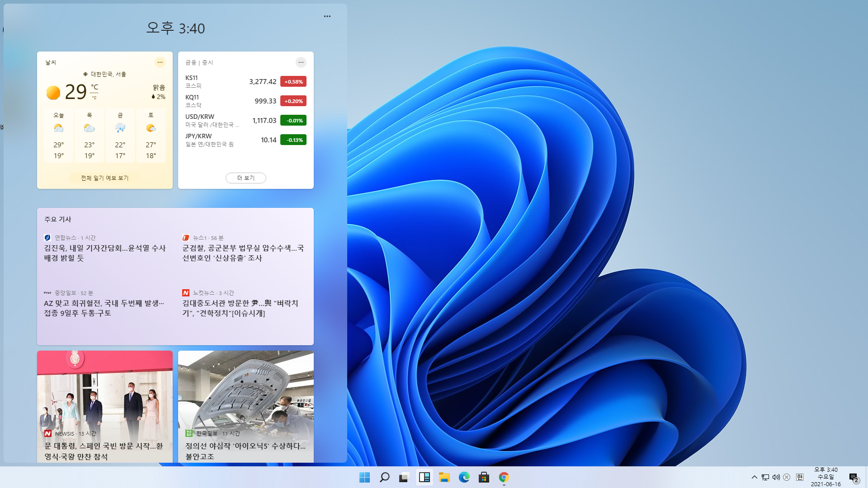Open the notification center speech bubble
This screenshot has width=868, height=488.
[853, 477]
